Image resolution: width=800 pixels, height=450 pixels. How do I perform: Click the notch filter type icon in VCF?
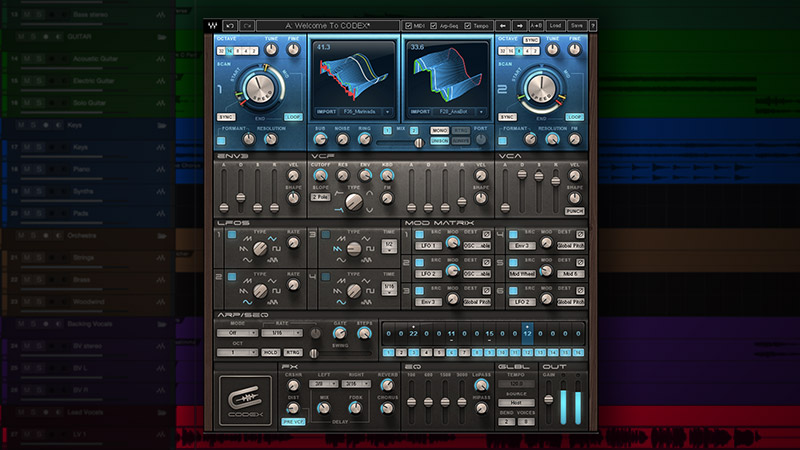369,210
